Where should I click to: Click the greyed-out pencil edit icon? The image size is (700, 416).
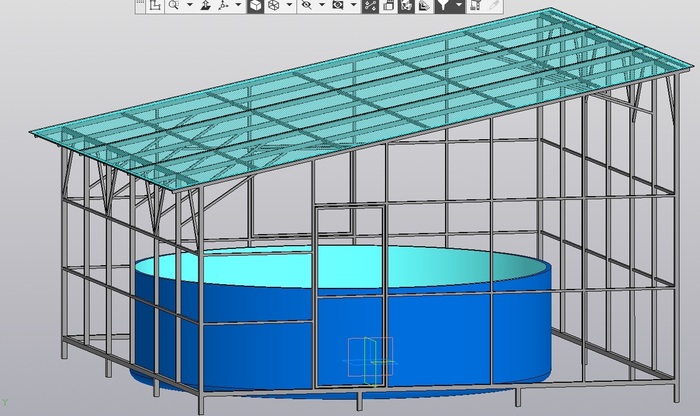pyautogui.click(x=494, y=5)
